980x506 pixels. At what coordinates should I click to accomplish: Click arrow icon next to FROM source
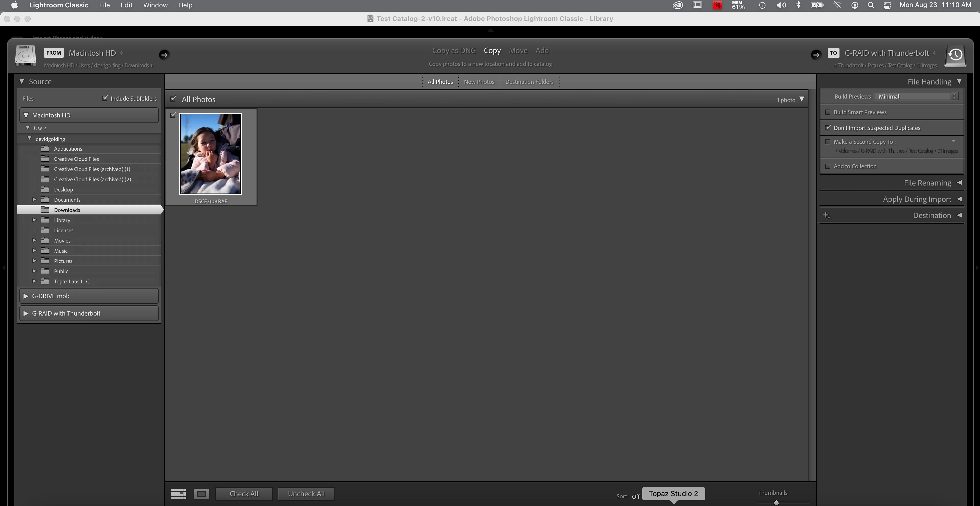[164, 55]
